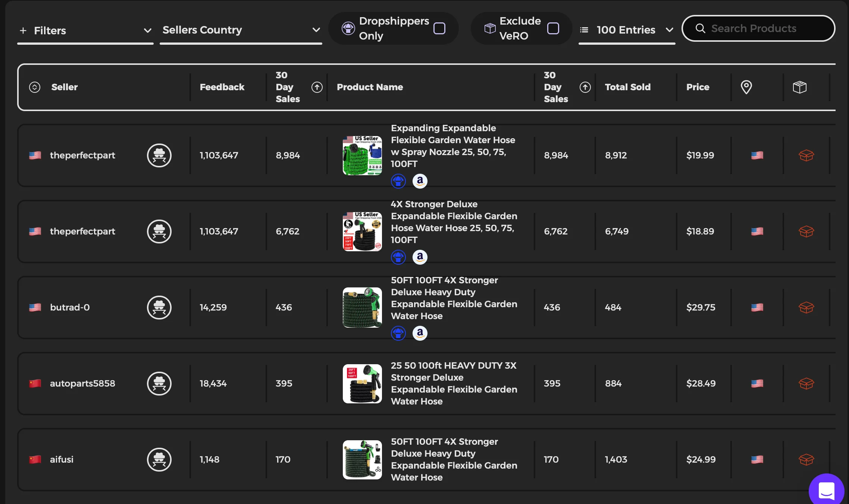
Task: Click Amazon icon under butrad-0 product
Action: (x=420, y=333)
